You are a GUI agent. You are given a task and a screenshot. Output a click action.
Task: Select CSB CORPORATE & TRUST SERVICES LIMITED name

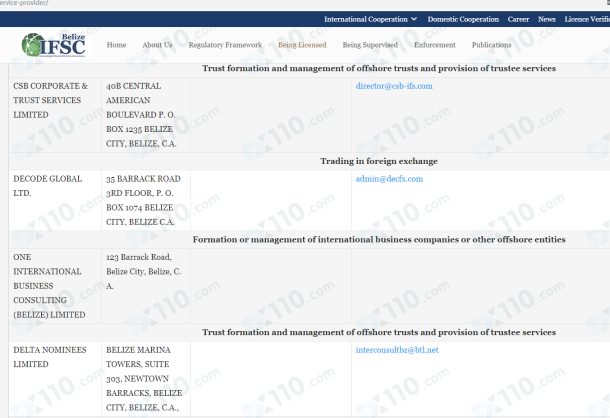click(x=51, y=100)
